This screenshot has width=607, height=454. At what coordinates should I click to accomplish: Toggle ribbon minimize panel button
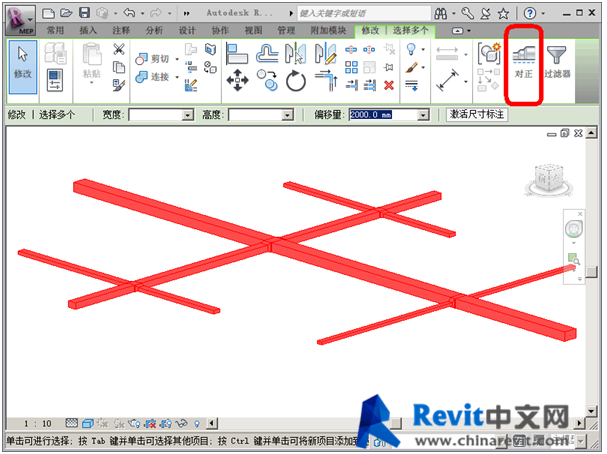click(x=458, y=31)
